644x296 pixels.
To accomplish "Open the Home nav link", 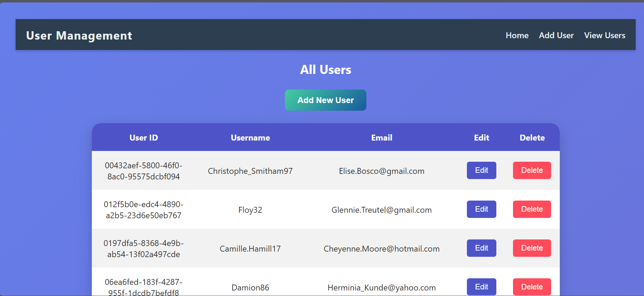I will pos(517,35).
